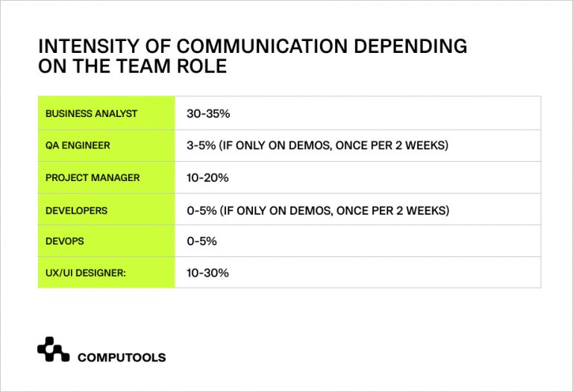Click the Computools logo icon

click(x=53, y=350)
